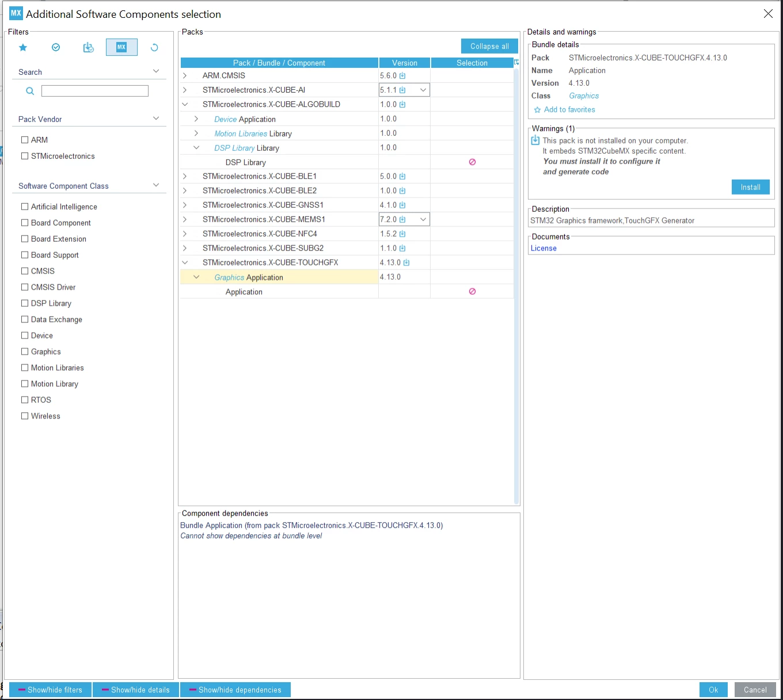Click the Version column header
Screen dimensions: 783x700
(405, 63)
